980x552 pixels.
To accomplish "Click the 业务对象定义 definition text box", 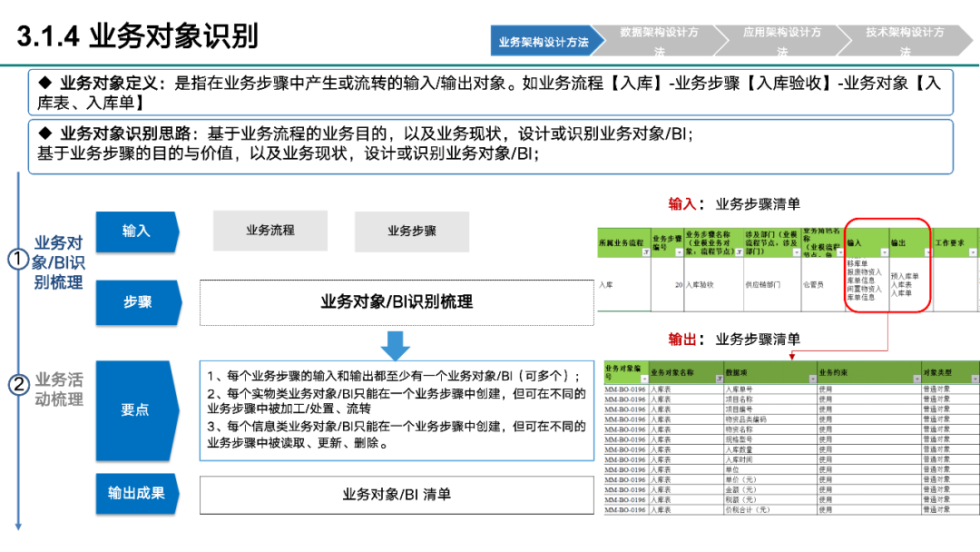I will [491, 93].
